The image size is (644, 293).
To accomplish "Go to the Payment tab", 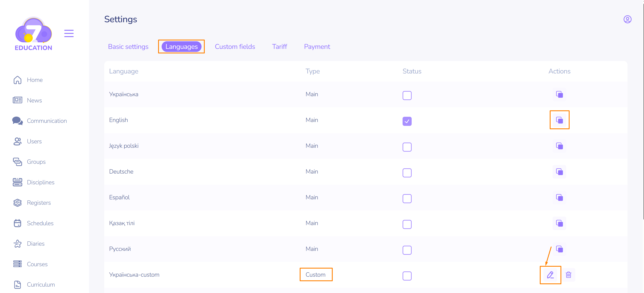I will (x=317, y=47).
